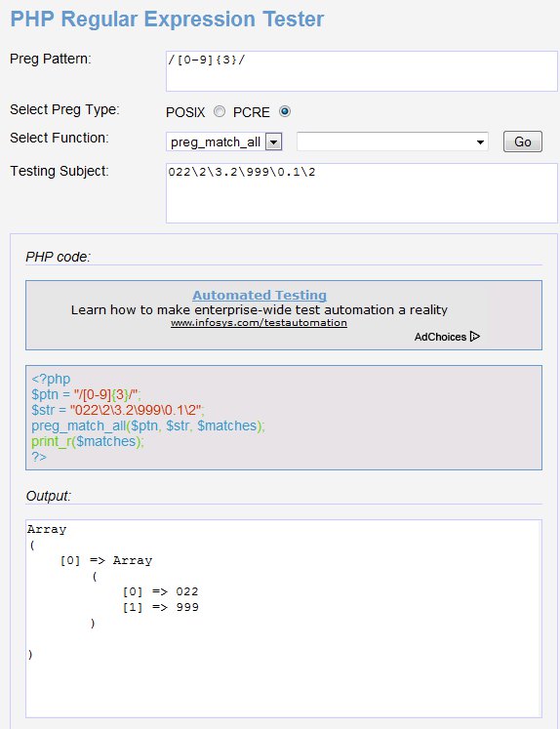Viewport: 560px width, 729px height.
Task: Click the Go button
Action: [x=523, y=142]
